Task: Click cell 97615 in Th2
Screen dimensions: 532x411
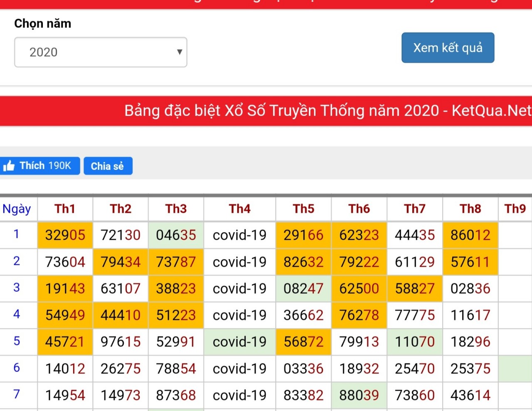Action: pos(121,342)
